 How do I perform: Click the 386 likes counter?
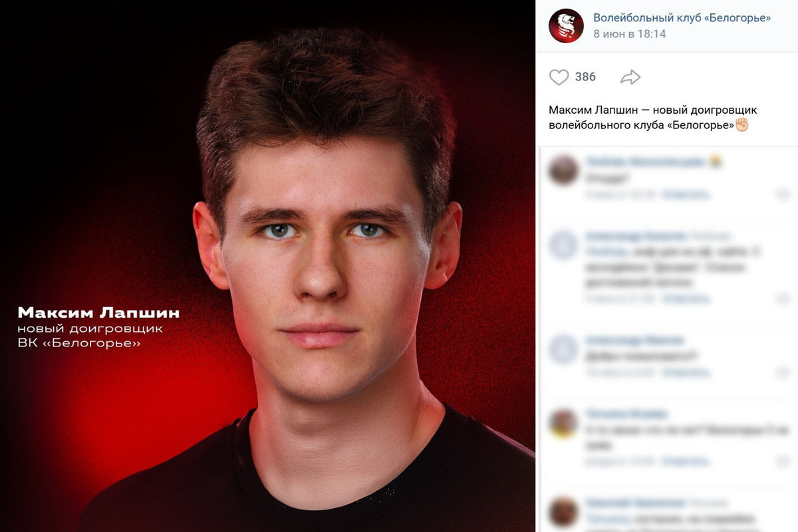[x=585, y=77]
